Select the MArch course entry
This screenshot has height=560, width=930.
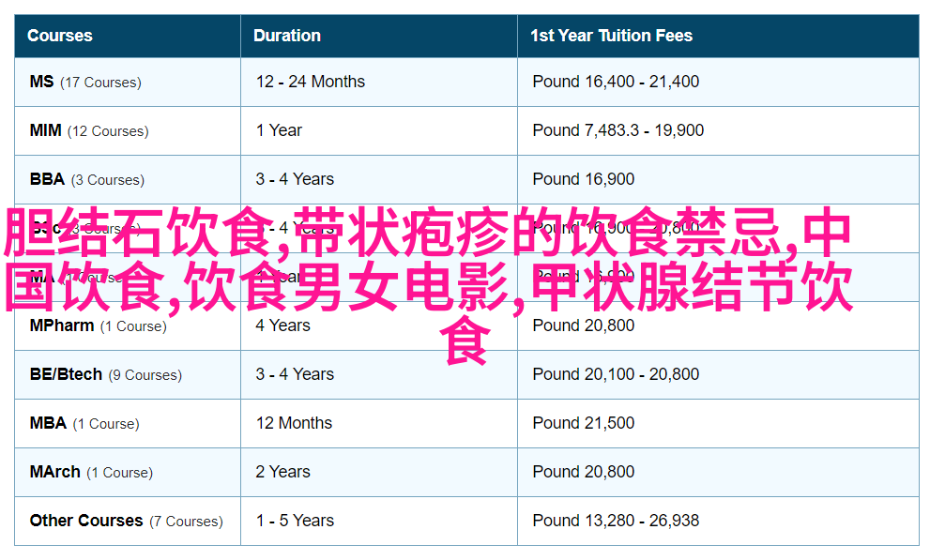pyautogui.click(x=54, y=472)
